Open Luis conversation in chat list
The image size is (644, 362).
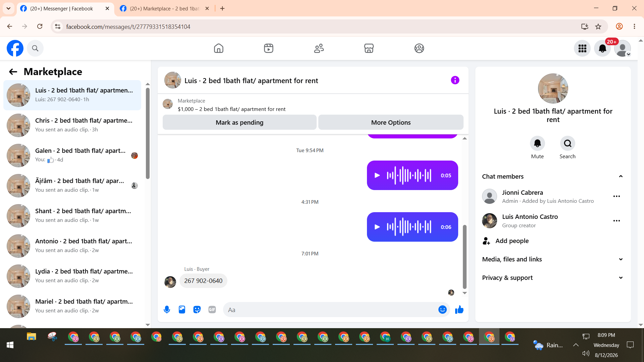pyautogui.click(x=72, y=95)
